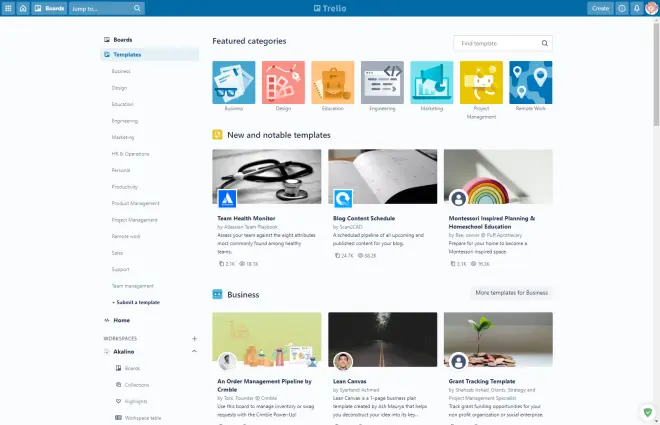Open the apps grid menu icon
The image size is (660, 425).
point(8,8)
